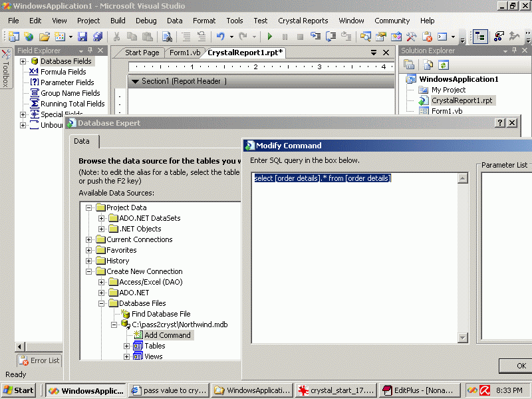This screenshot has width=532, height=399.
Task: Collapse the Project Data folder
Action: pos(88,207)
